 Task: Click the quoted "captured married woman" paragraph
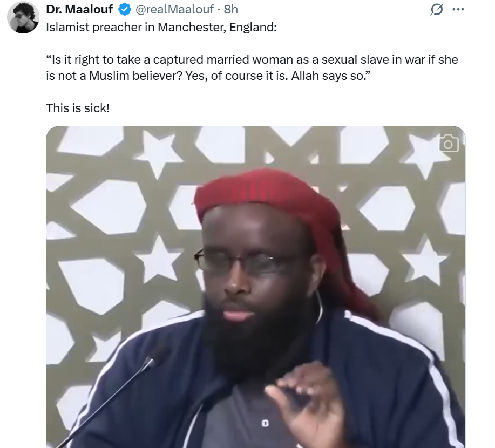coord(252,67)
